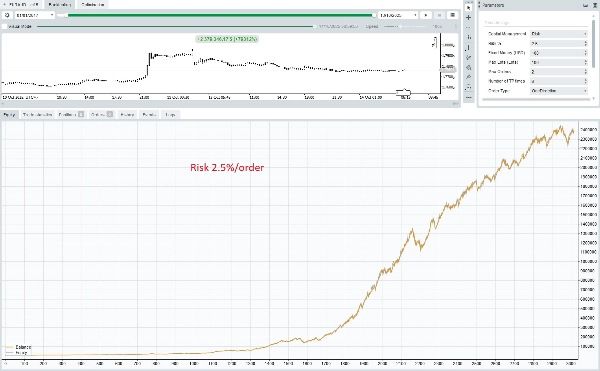Select the crosshair tool
The height and width of the screenshot is (371, 600).
[x=469, y=18]
